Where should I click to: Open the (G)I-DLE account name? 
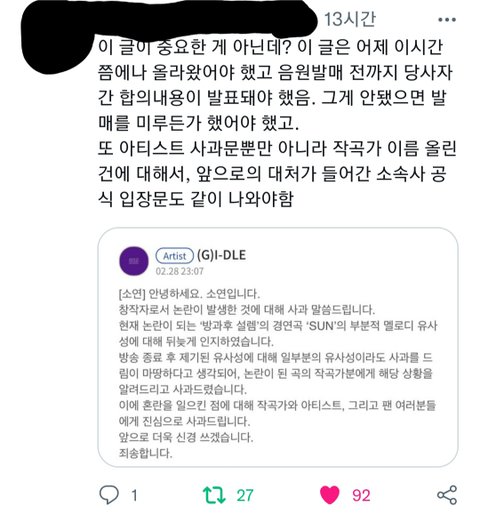click(x=221, y=255)
